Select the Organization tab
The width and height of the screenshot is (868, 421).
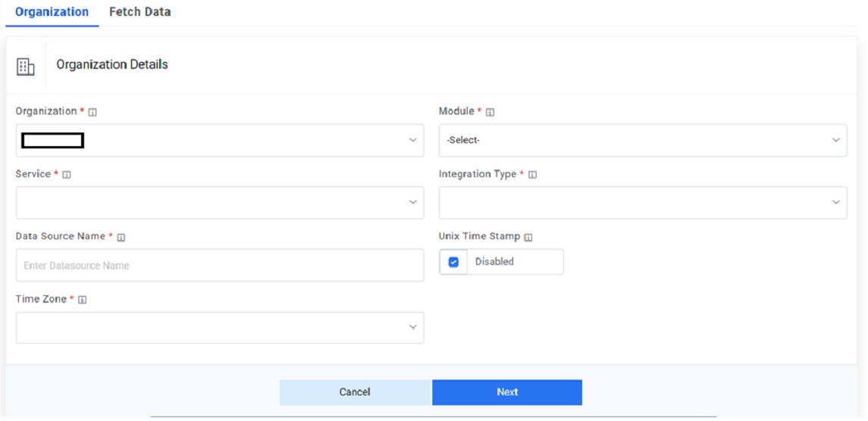coord(52,12)
